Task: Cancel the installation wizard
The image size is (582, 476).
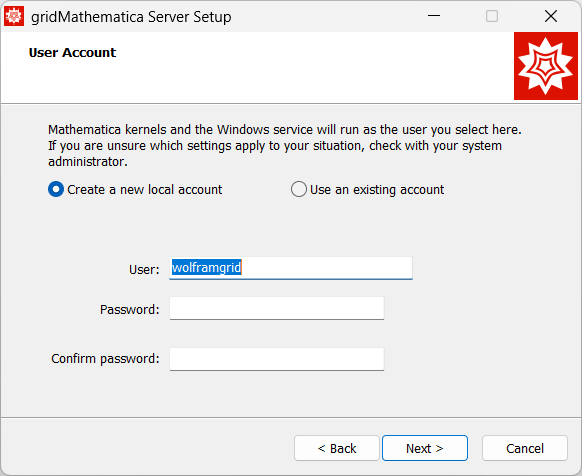Action: pyautogui.click(x=525, y=448)
